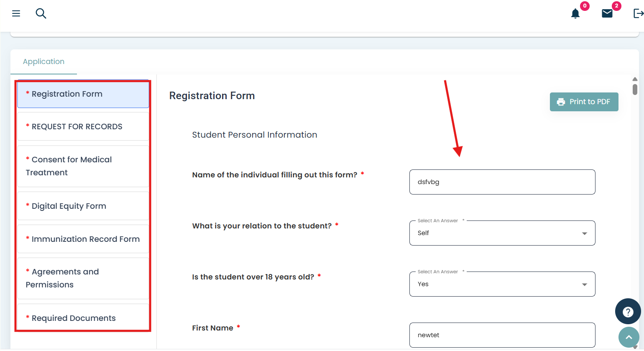
Task: Open the hamburger navigation menu
Action: point(16,13)
